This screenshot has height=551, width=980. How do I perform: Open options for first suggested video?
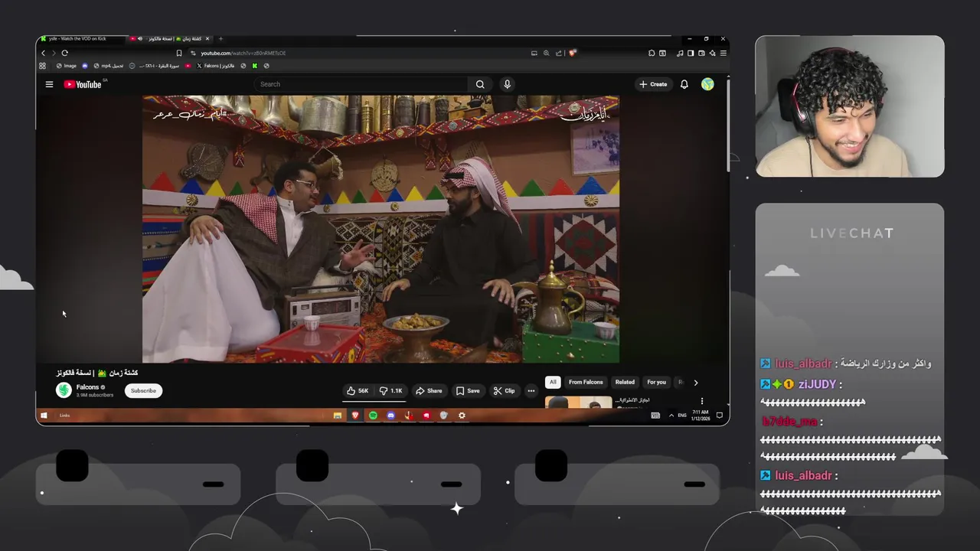[701, 401]
